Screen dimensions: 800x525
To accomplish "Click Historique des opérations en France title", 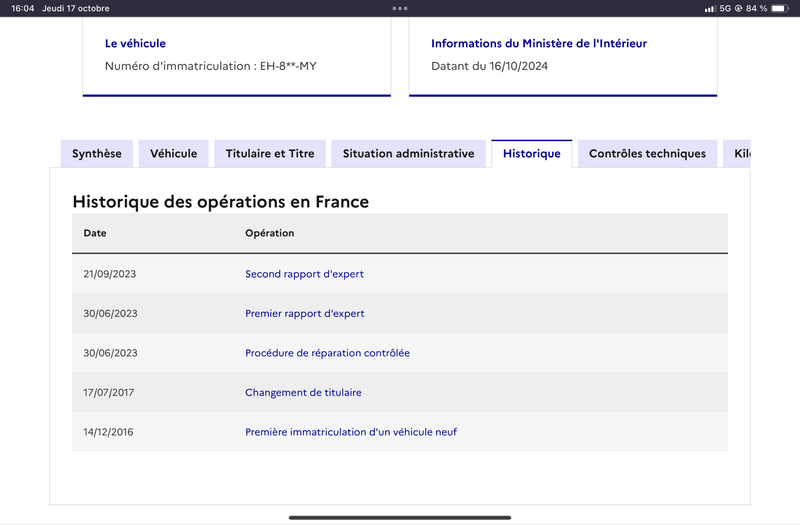I will pyautogui.click(x=220, y=202).
